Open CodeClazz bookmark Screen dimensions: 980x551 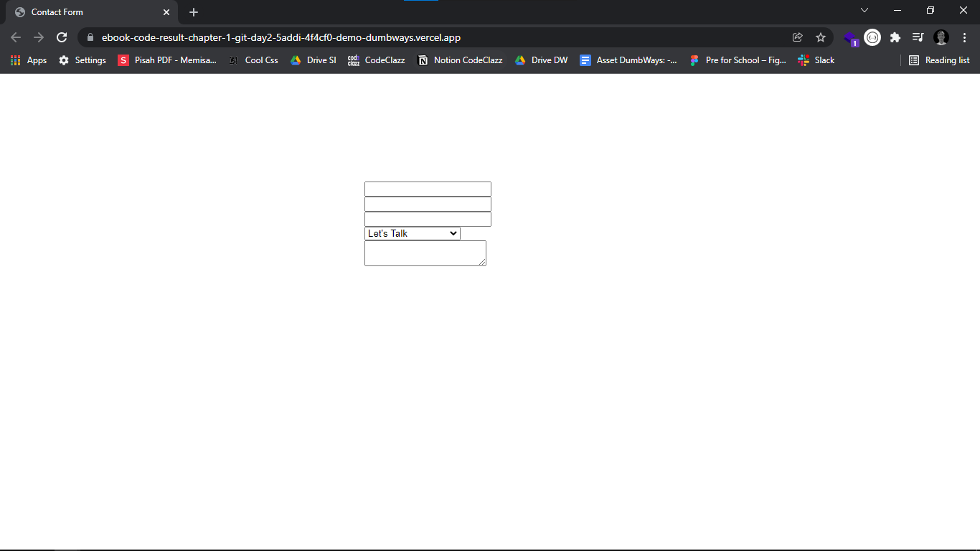(377, 60)
